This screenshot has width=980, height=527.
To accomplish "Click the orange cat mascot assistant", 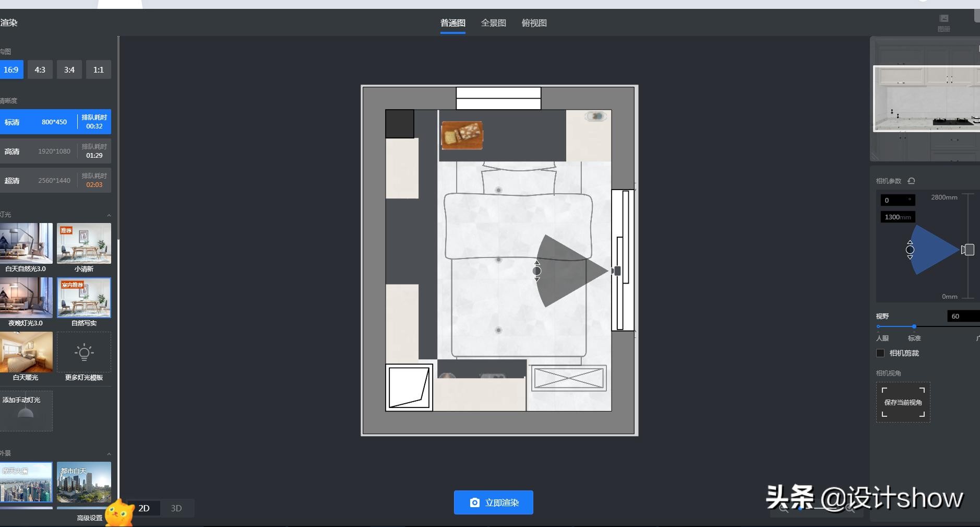I will tap(119, 513).
